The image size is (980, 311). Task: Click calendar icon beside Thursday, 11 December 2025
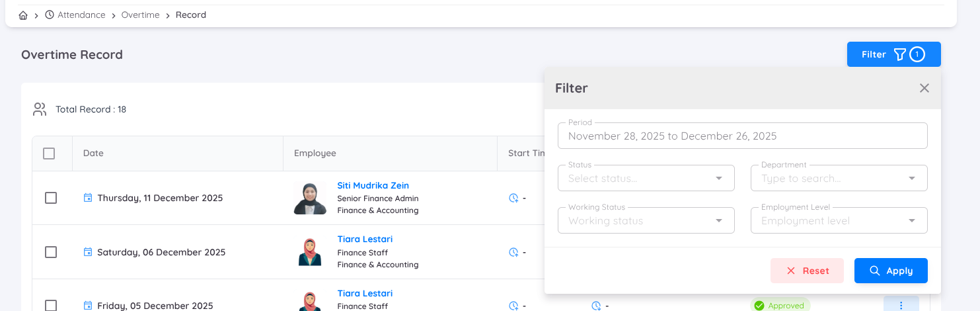pos(88,198)
